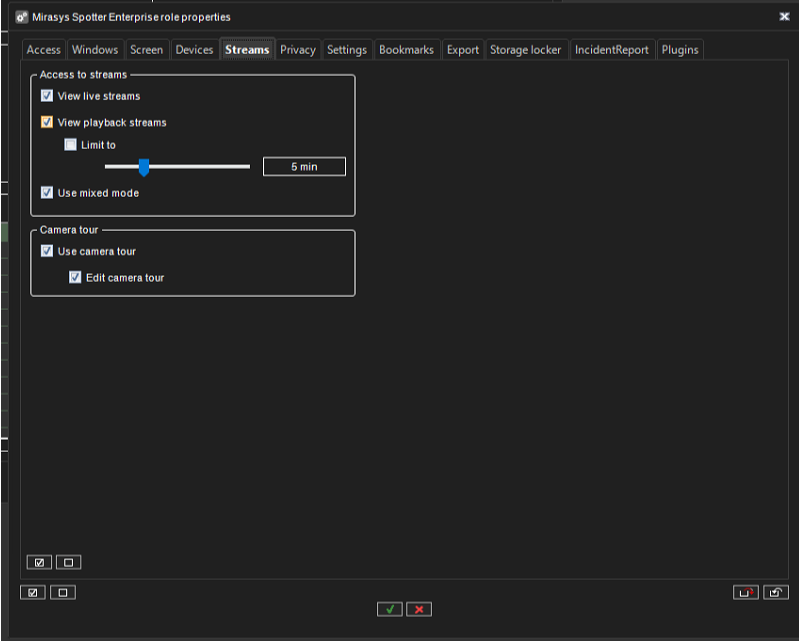Uncheck Use mixed mode

pyautogui.click(x=47, y=192)
